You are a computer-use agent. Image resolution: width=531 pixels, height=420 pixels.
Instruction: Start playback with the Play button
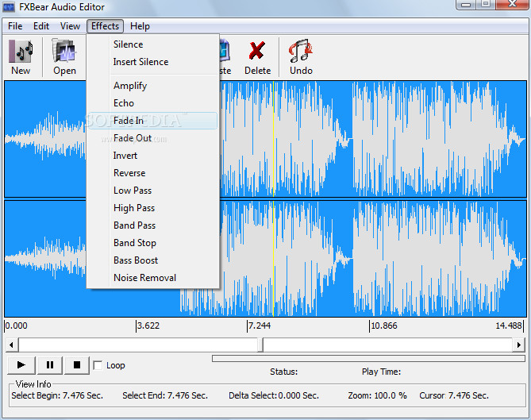tap(21, 364)
